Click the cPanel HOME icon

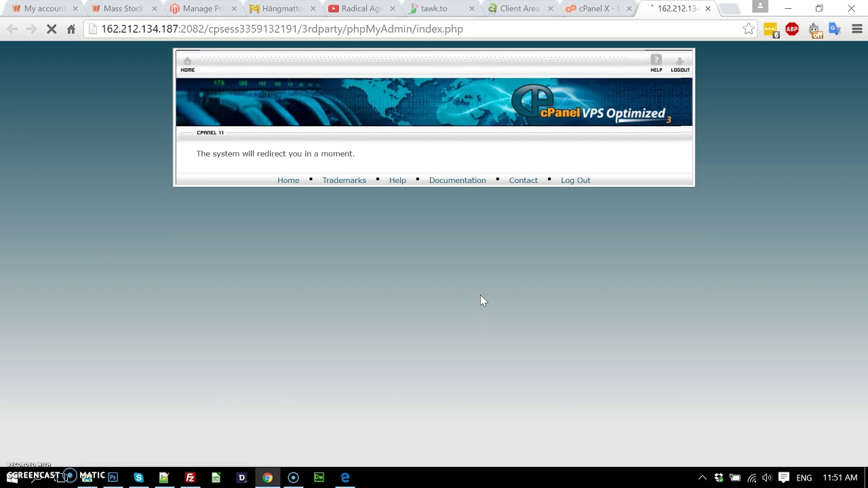(187, 64)
